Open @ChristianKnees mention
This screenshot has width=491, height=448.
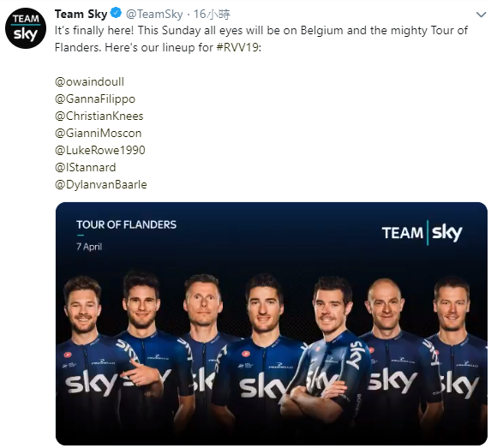coord(99,116)
